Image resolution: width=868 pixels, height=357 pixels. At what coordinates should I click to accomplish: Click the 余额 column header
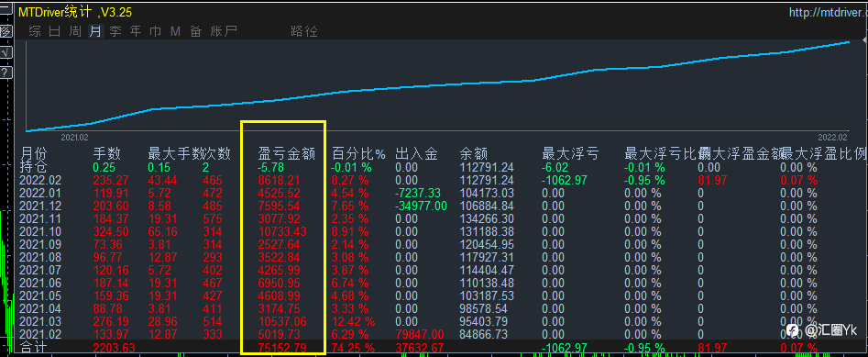[473, 153]
